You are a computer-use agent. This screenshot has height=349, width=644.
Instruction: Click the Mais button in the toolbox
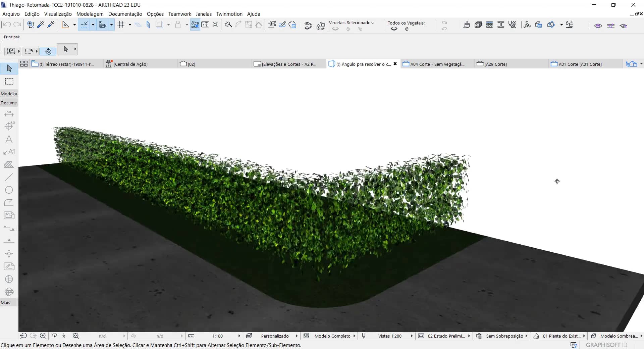point(6,302)
